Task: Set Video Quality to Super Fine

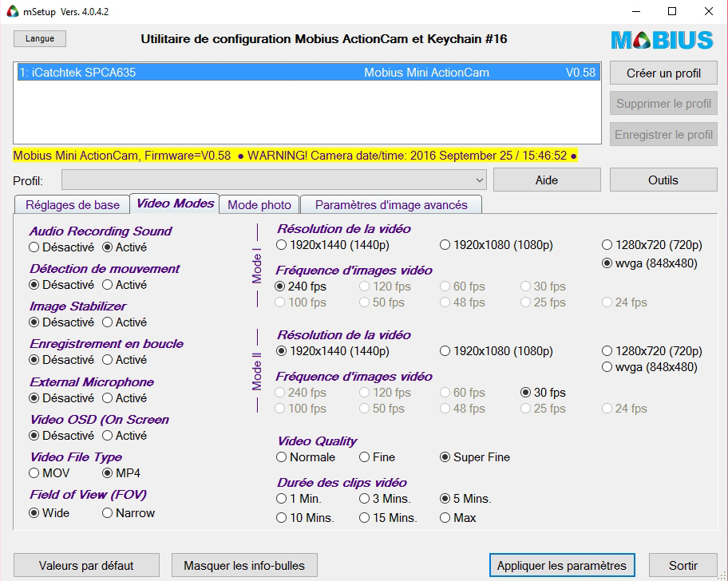Action: pos(475,457)
